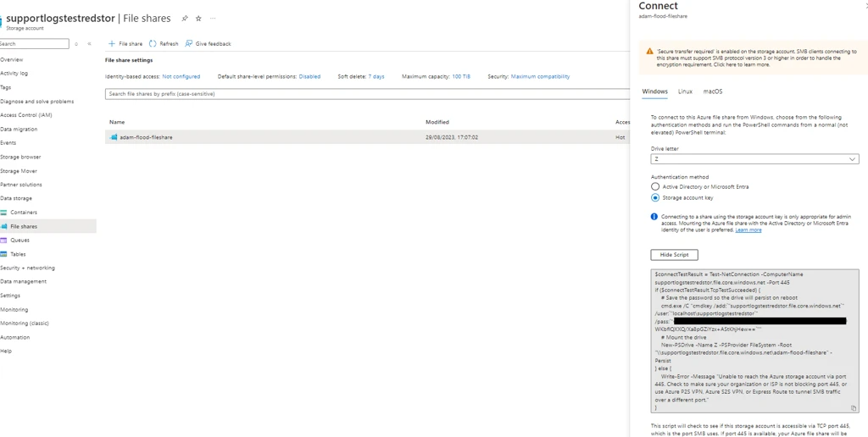
Task: Switch to the Windows tab
Action: click(654, 91)
